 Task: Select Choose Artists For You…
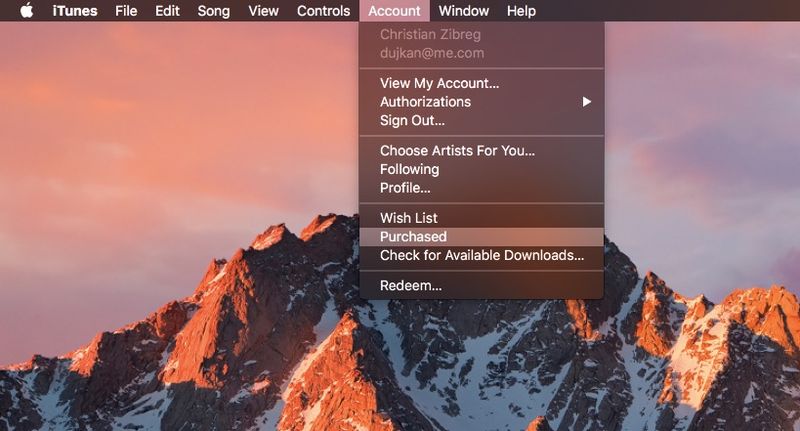click(482, 150)
